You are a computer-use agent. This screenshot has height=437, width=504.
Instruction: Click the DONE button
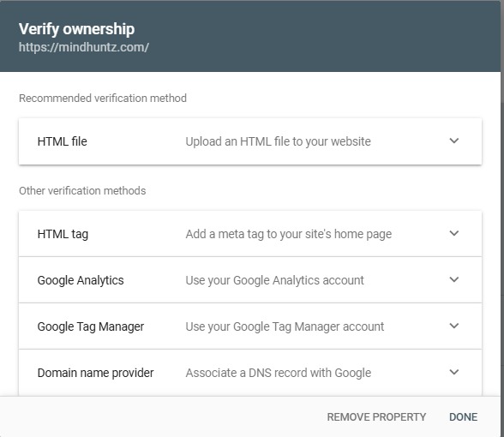463,416
